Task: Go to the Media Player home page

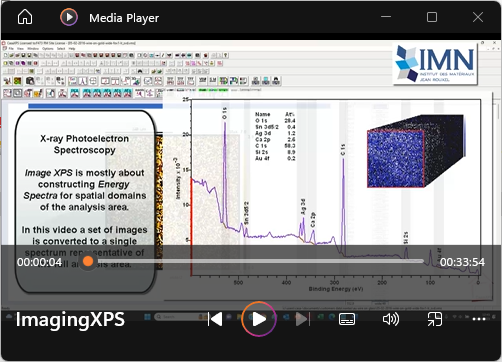Action: tap(25, 17)
